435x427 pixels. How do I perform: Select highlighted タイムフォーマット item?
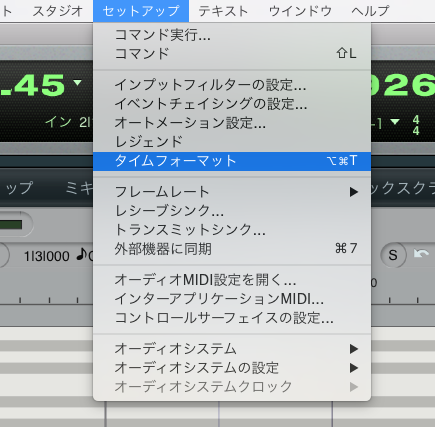tap(232, 161)
